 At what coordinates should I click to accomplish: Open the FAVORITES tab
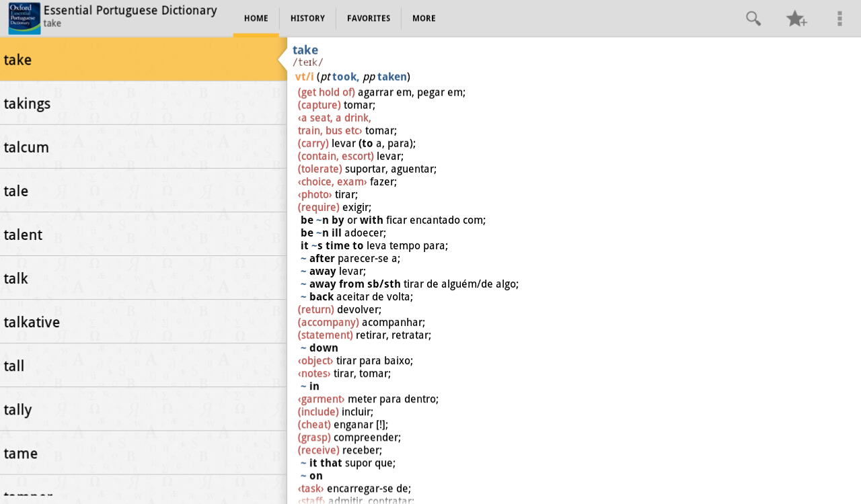369,18
